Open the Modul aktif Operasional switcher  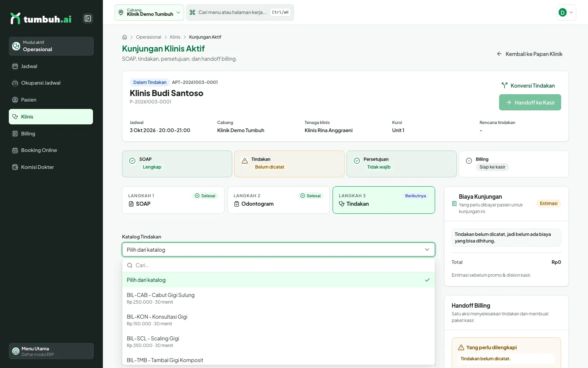click(x=51, y=46)
